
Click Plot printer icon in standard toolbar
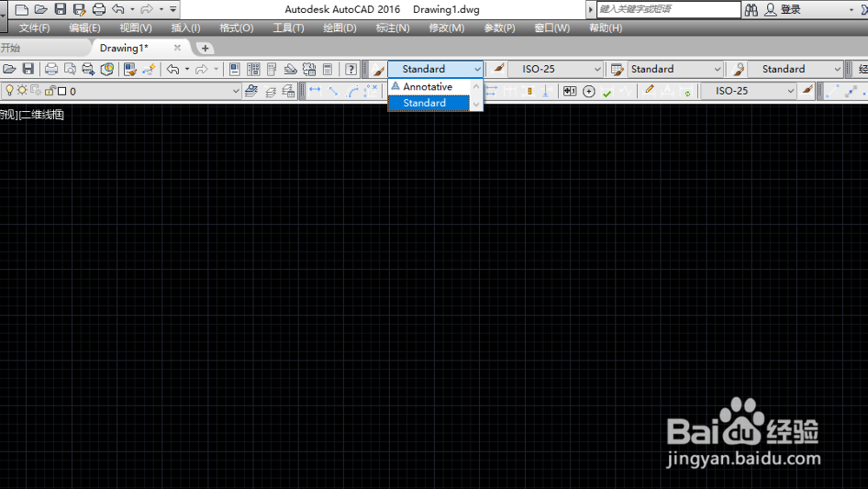(51, 69)
